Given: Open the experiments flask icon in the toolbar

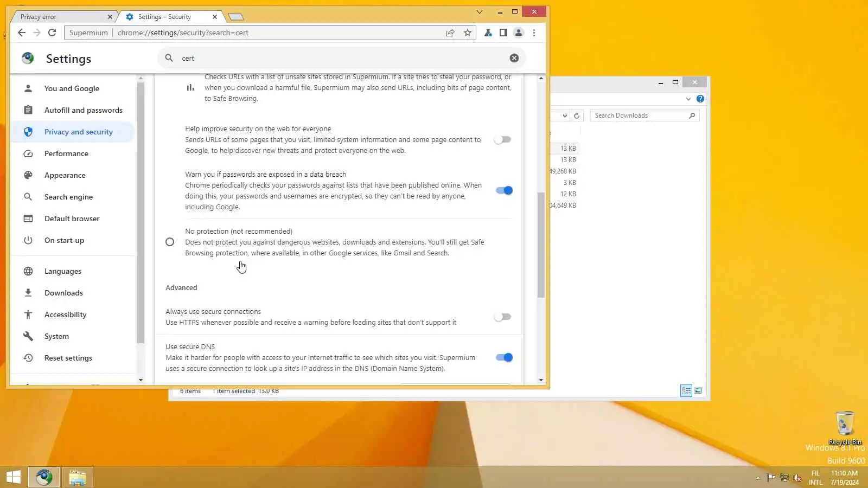Looking at the screenshot, I should pos(488,33).
